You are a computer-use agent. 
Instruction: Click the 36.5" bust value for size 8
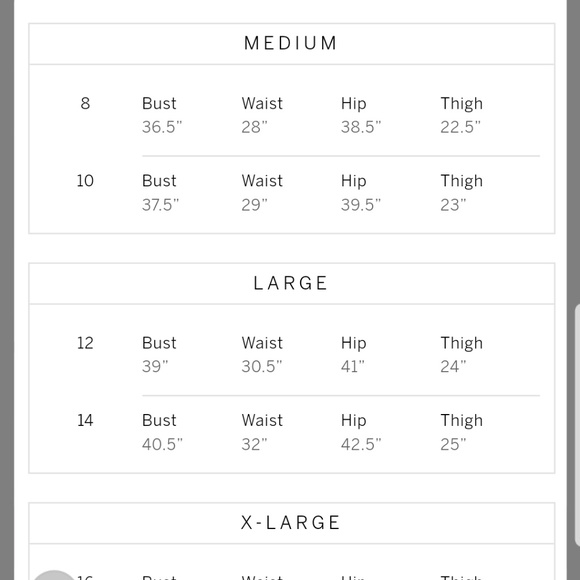coord(162,127)
